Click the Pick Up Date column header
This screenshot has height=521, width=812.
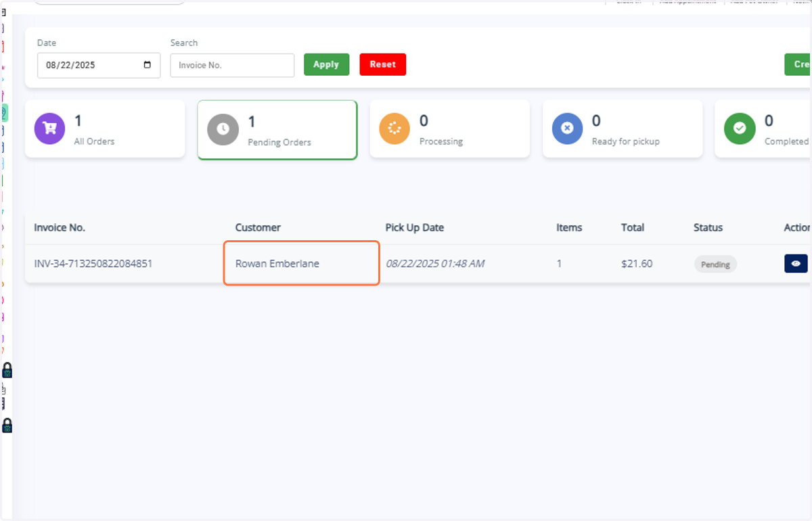tap(415, 227)
